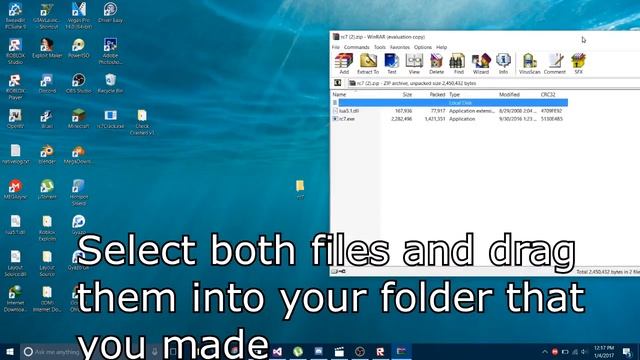Click the VirusScan toolbar icon
Viewport: 640px width, 360px height.
tap(529, 64)
